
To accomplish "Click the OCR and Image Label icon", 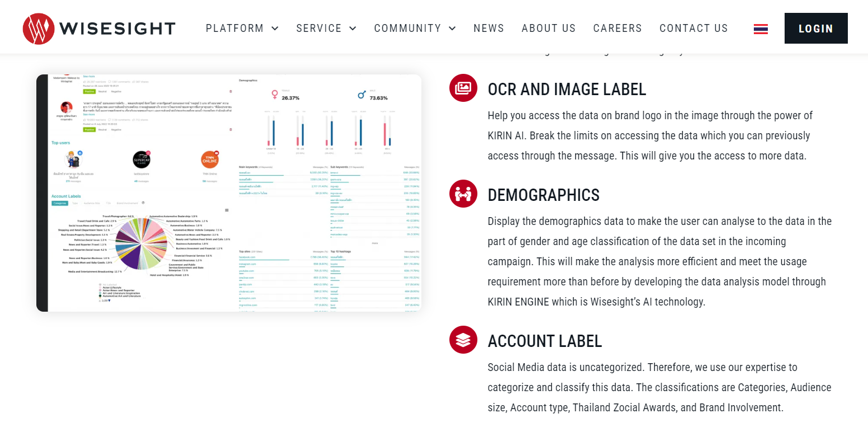I will [463, 88].
